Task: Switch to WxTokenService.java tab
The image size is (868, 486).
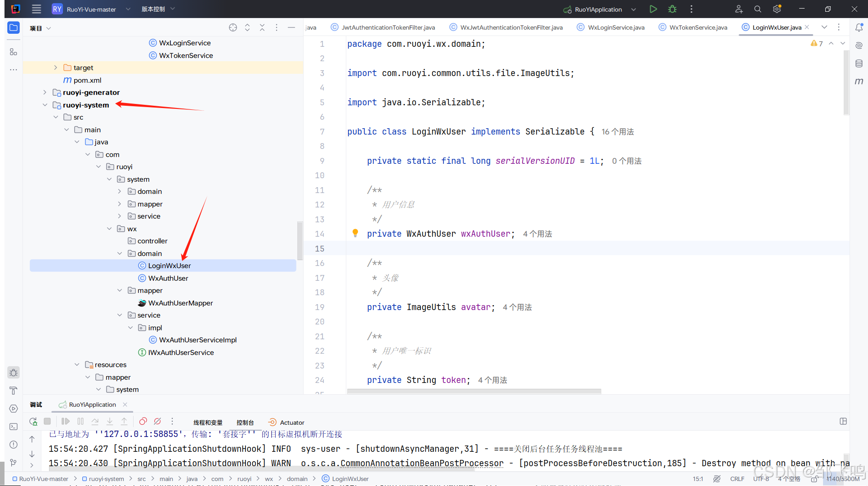Action: click(x=693, y=27)
